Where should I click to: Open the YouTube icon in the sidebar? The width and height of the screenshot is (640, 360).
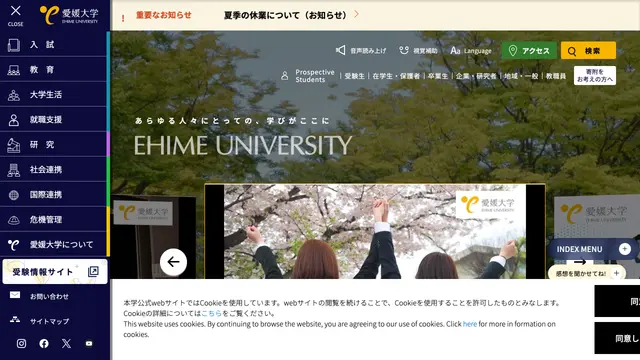89,344
